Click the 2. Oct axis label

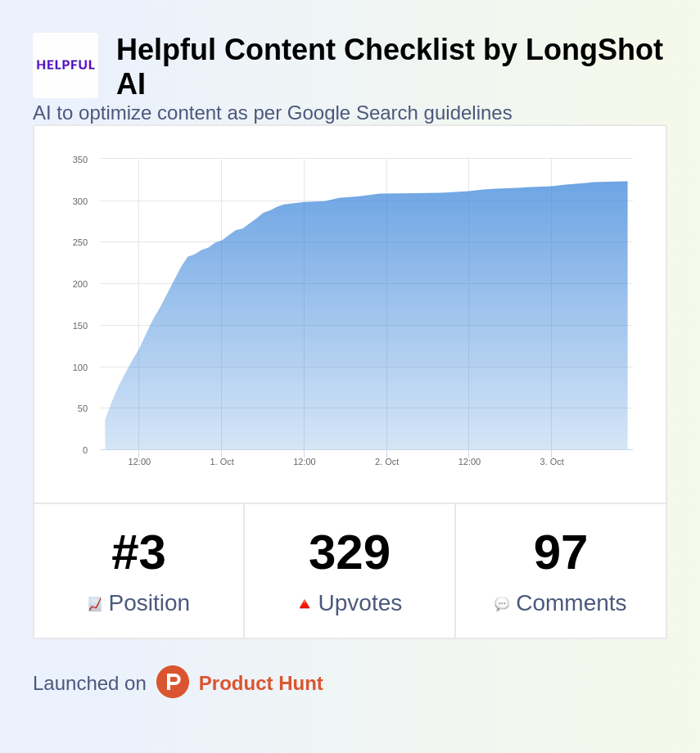[386, 462]
